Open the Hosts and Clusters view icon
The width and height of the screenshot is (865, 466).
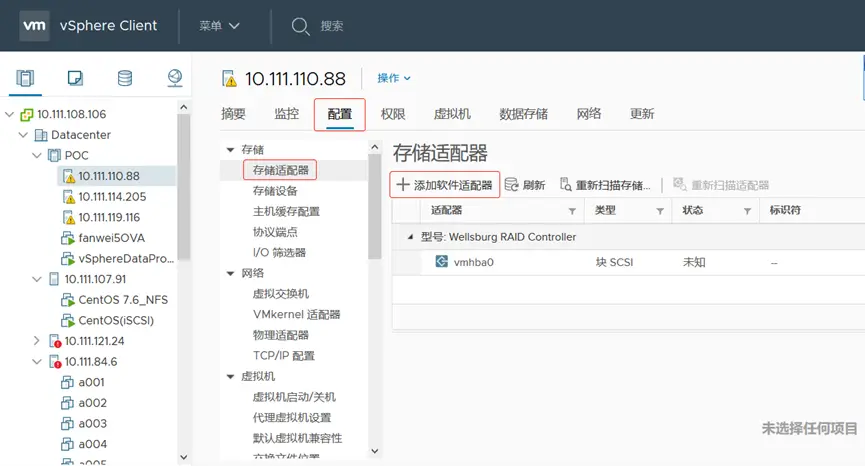click(25, 78)
